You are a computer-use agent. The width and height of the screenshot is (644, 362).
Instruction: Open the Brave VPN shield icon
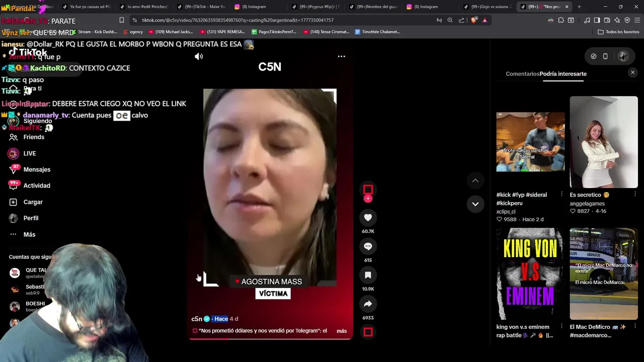point(627,20)
